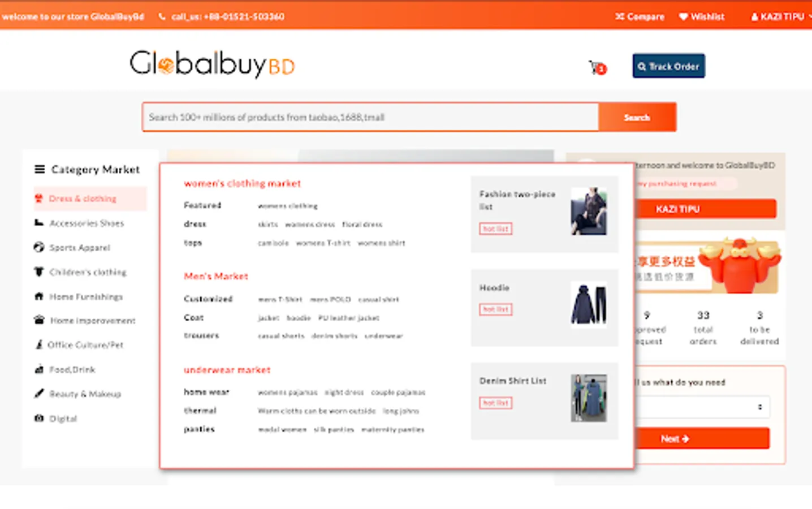The width and height of the screenshot is (812, 509).
Task: Click the 33 total orders stat
Action: 703,327
